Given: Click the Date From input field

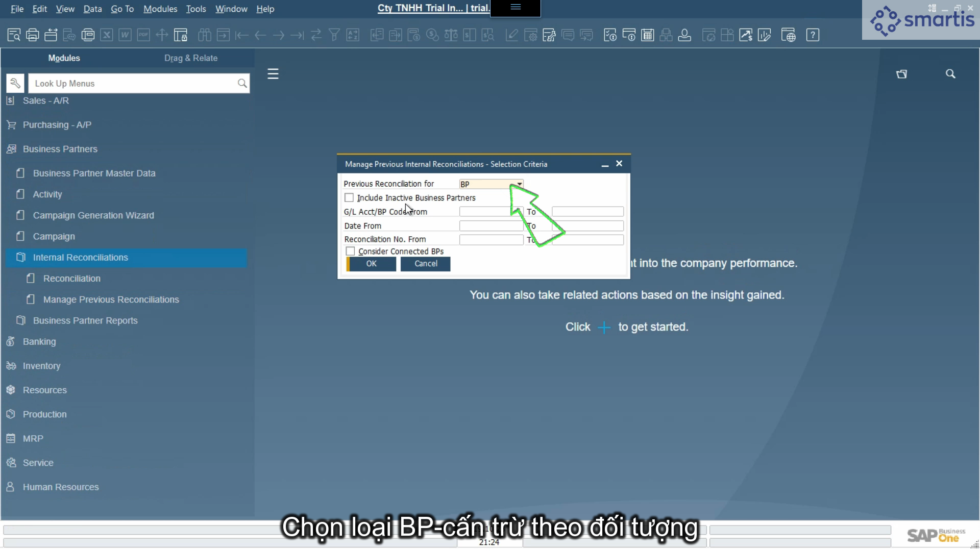Looking at the screenshot, I should (x=489, y=226).
